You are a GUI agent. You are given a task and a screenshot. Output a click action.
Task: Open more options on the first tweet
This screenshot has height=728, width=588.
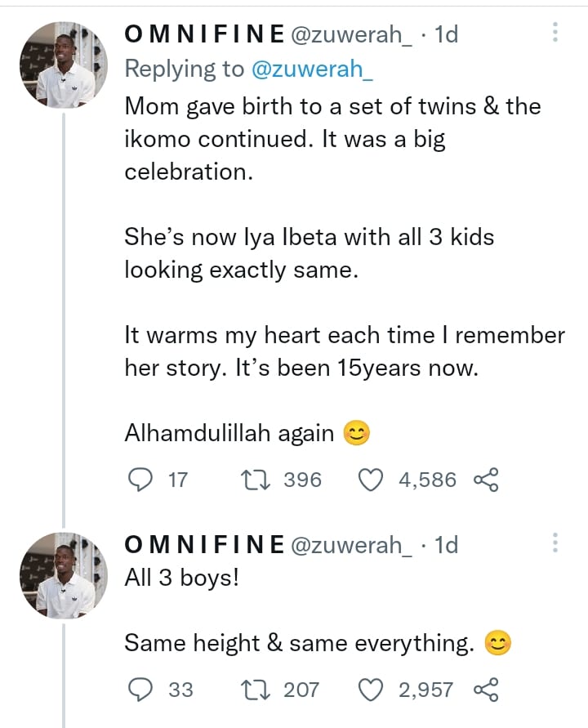coord(555,33)
